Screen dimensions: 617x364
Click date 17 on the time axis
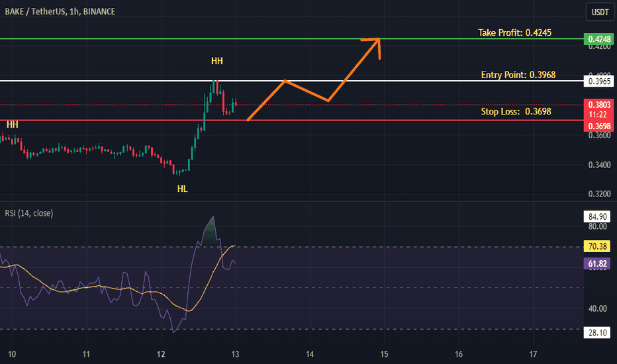point(533,354)
